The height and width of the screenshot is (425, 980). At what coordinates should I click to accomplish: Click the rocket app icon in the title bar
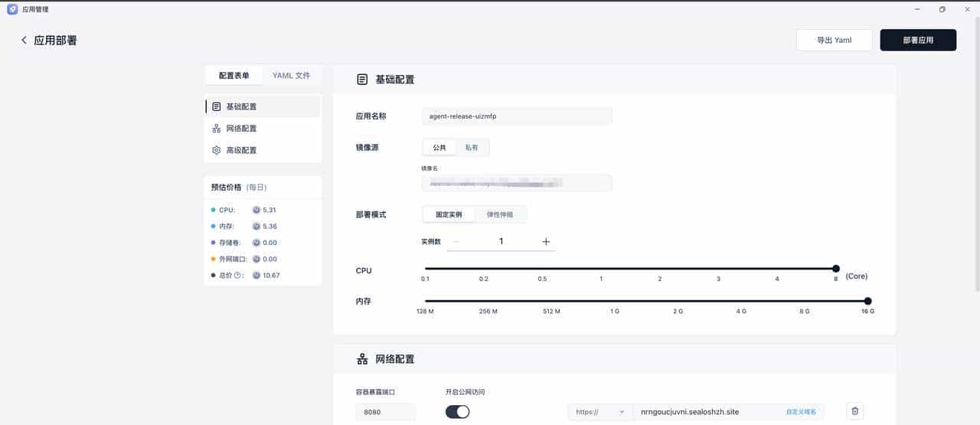[12, 9]
